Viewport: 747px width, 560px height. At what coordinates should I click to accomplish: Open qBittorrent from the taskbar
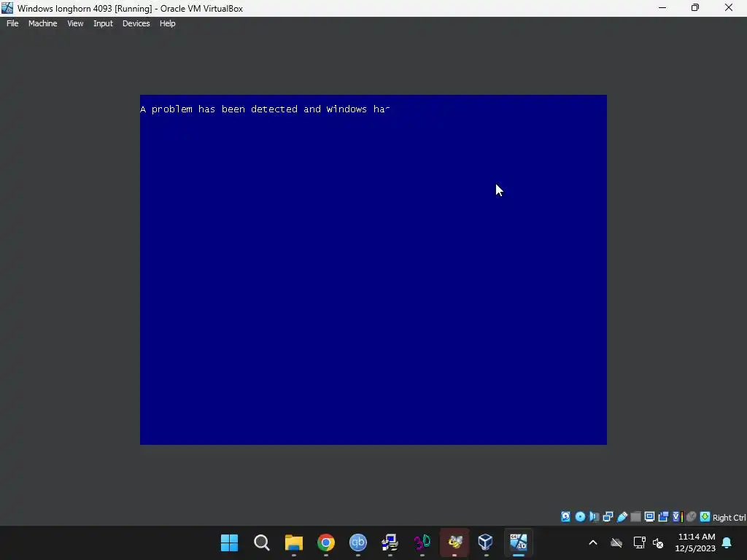click(357, 542)
